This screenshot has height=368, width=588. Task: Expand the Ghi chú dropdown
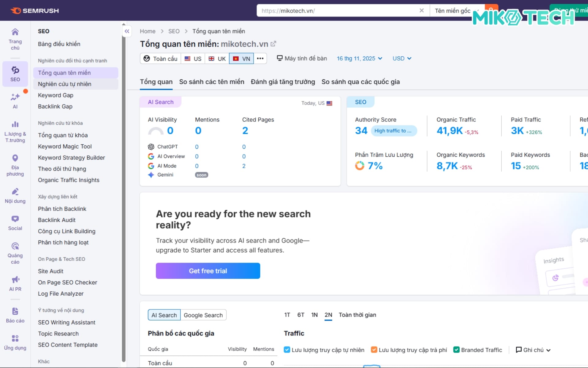[533, 350]
